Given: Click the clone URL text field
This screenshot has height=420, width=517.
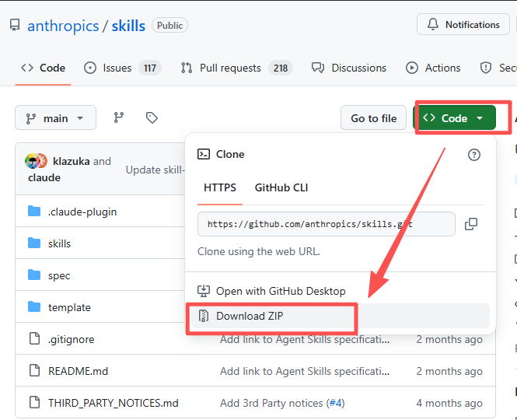Looking at the screenshot, I should (x=327, y=224).
